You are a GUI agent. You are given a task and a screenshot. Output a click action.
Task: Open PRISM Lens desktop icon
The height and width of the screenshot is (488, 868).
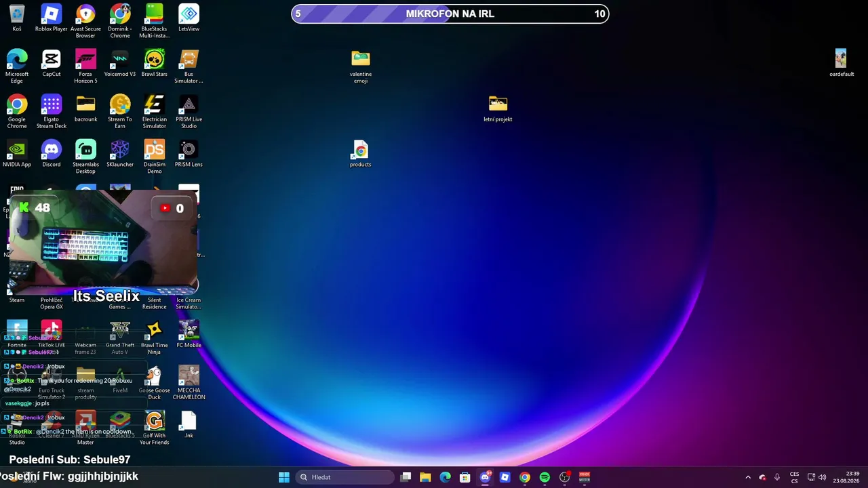coord(189,154)
